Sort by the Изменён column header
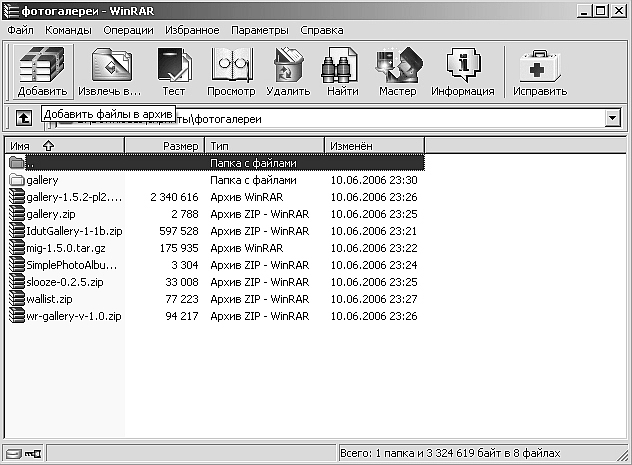Viewport: 632px width, 465px height. [x=374, y=145]
